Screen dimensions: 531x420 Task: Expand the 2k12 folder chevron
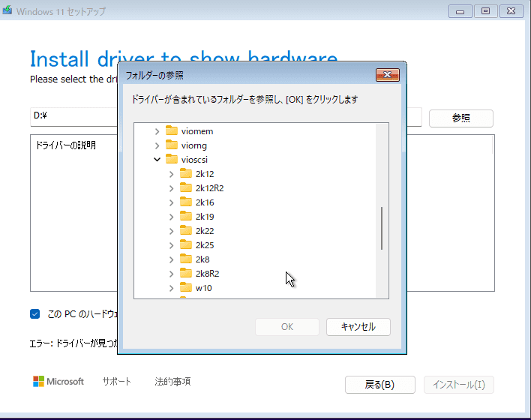(x=171, y=174)
